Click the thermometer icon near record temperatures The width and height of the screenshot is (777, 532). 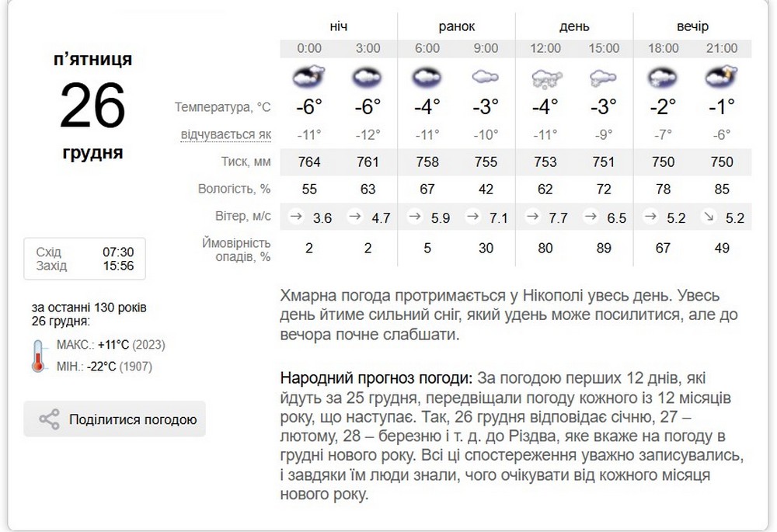(x=39, y=355)
